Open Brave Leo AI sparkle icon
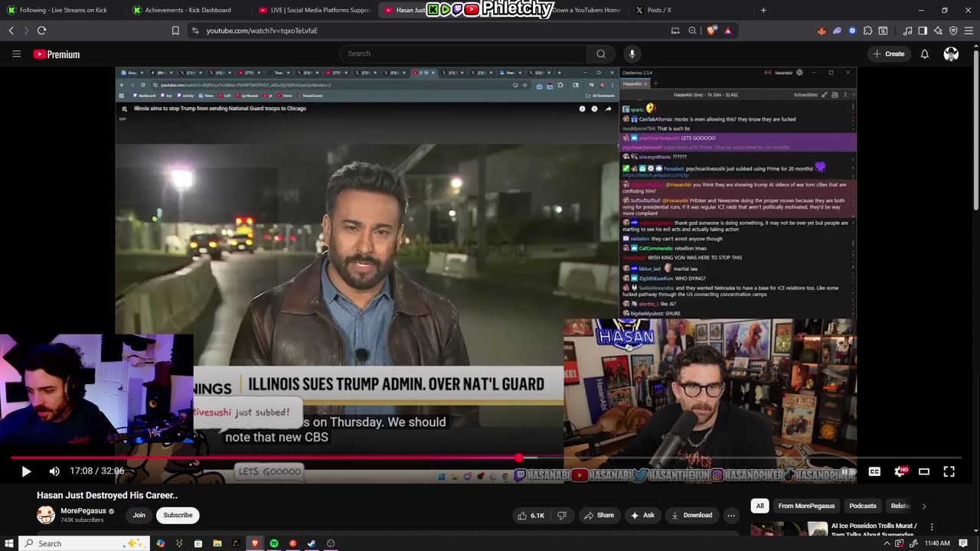Image resolution: width=980 pixels, height=551 pixels. coord(938,31)
